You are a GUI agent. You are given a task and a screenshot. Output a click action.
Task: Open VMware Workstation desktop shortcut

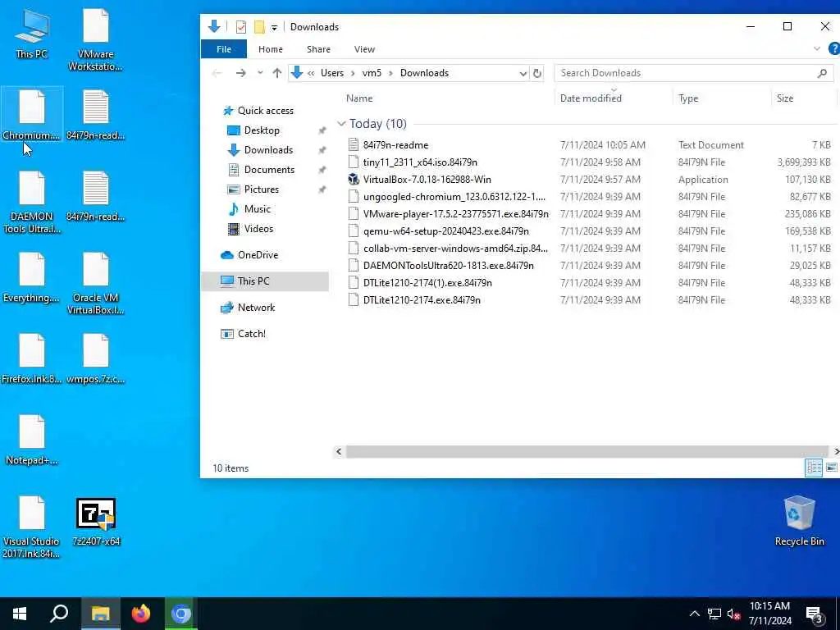95,39
